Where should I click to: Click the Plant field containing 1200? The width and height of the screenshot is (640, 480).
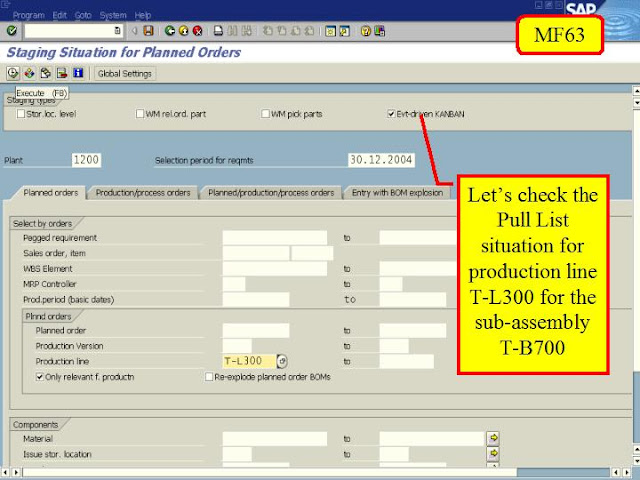(x=86, y=160)
